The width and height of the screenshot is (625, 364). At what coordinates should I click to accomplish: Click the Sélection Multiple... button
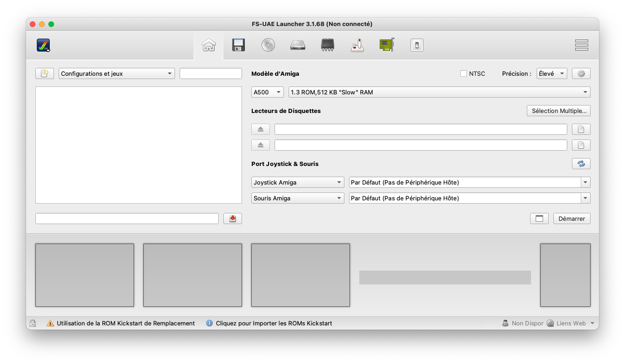click(x=558, y=111)
